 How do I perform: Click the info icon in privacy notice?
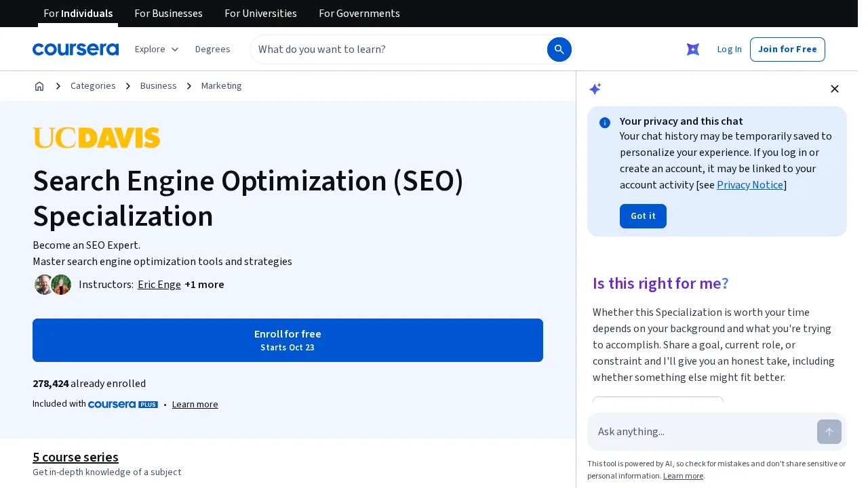click(605, 123)
